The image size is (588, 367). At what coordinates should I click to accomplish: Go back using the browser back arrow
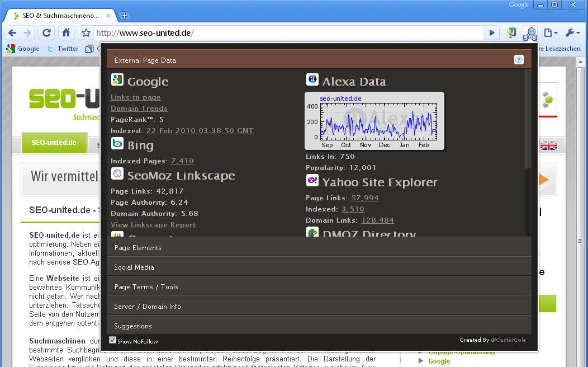pyautogui.click(x=12, y=33)
